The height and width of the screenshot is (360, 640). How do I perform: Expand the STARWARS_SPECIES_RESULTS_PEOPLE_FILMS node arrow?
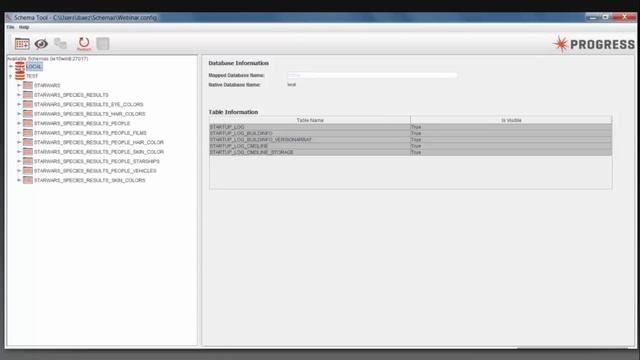coord(19,133)
